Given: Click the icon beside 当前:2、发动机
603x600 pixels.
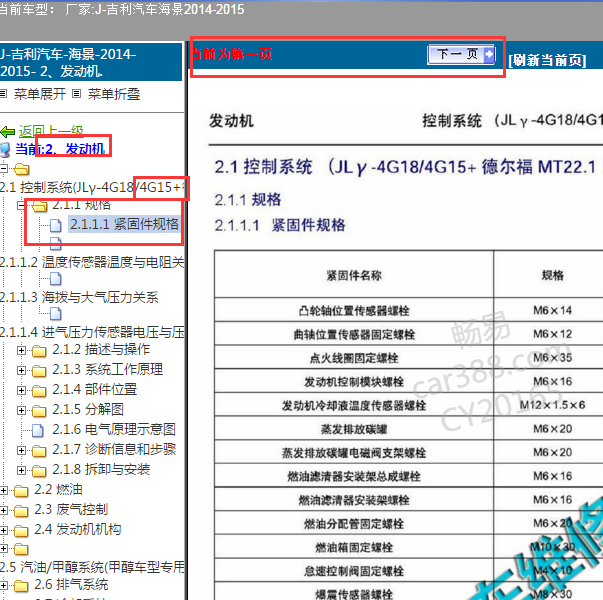Looking at the screenshot, I should pos(5,150).
